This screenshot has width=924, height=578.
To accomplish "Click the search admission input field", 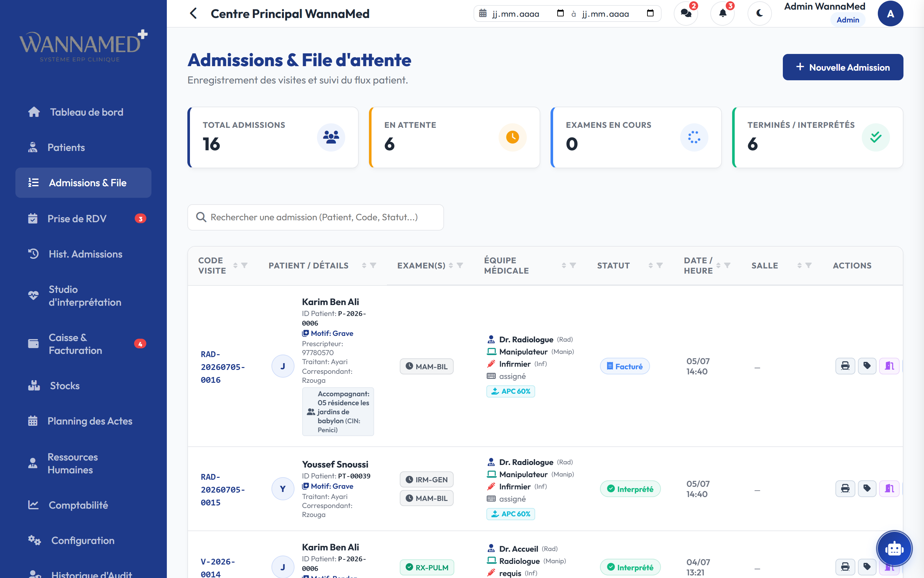I will [315, 217].
